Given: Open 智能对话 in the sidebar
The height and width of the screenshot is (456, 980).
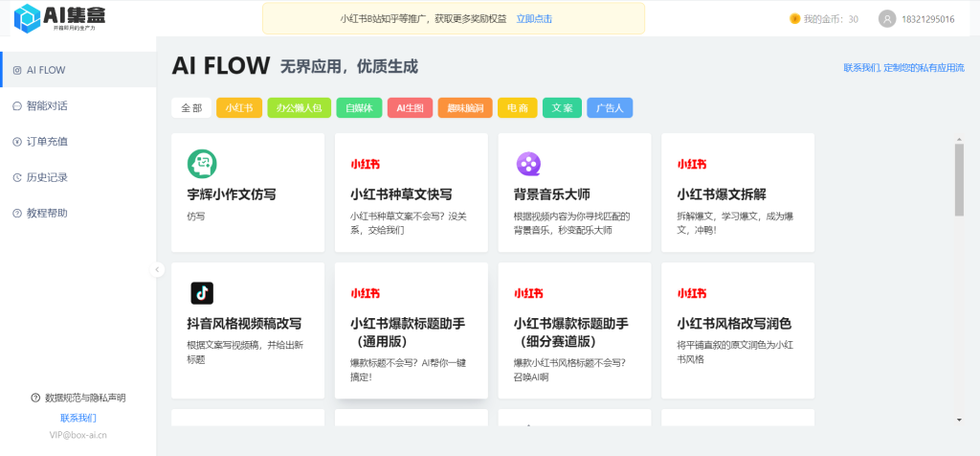Looking at the screenshot, I should pyautogui.click(x=46, y=105).
